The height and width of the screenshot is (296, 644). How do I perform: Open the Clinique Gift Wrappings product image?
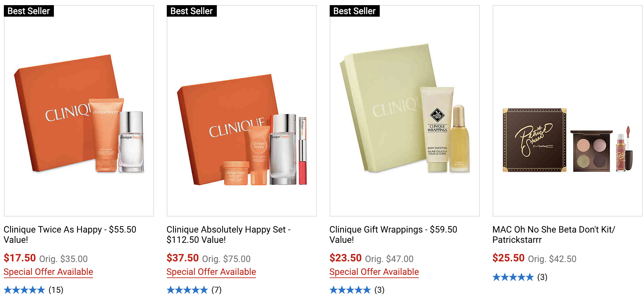point(405,111)
